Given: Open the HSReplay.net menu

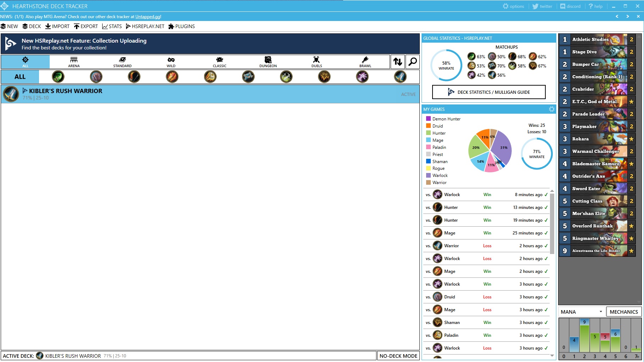Looking at the screenshot, I should click(145, 26).
